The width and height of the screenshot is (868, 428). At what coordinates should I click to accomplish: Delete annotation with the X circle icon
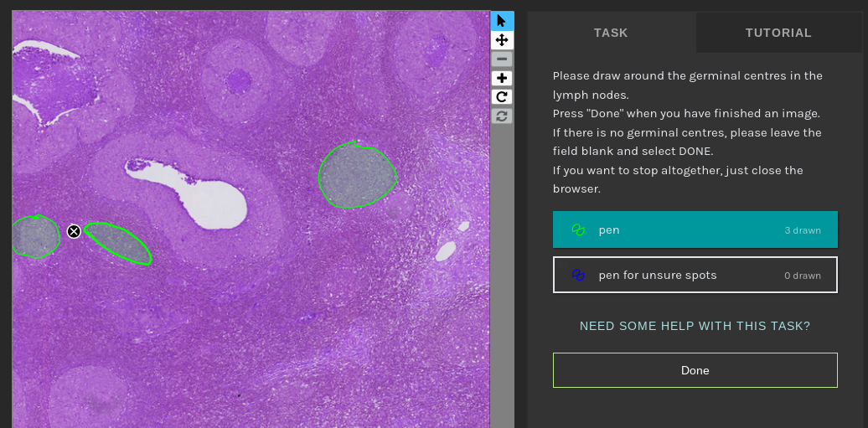pyautogui.click(x=74, y=231)
